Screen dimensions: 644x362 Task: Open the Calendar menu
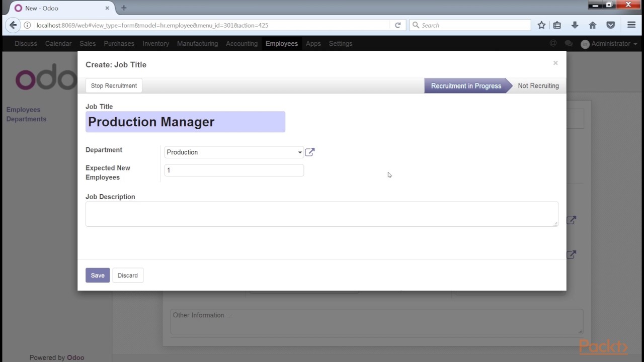coord(58,44)
